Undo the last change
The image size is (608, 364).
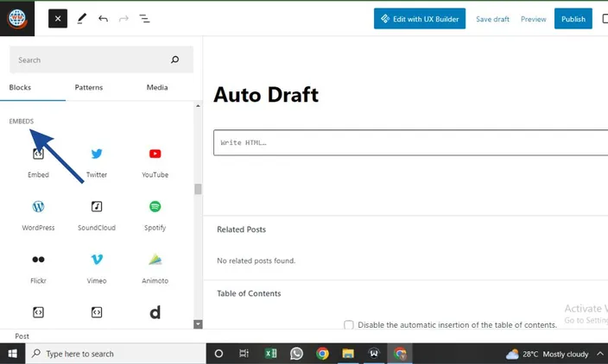click(103, 19)
